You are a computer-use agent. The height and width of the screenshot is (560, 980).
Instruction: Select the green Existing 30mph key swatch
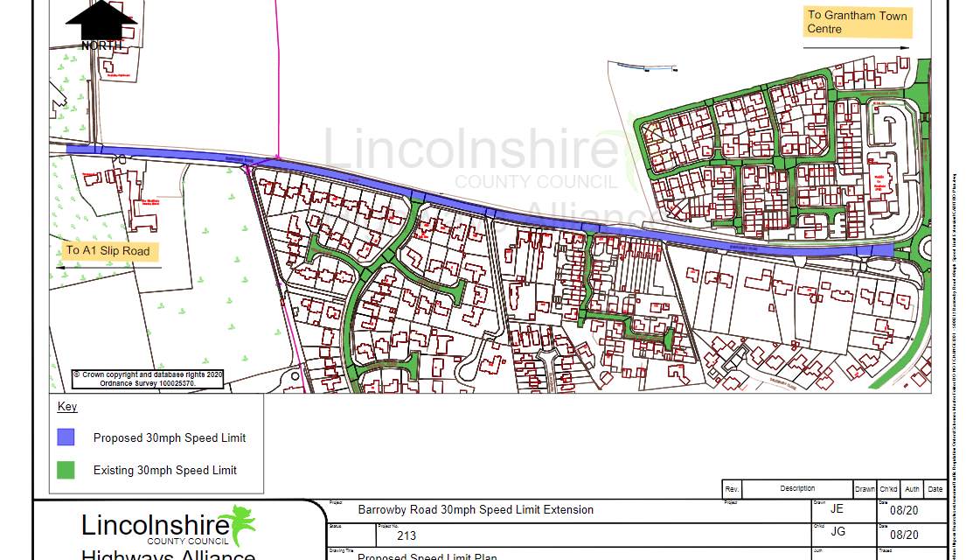point(66,470)
